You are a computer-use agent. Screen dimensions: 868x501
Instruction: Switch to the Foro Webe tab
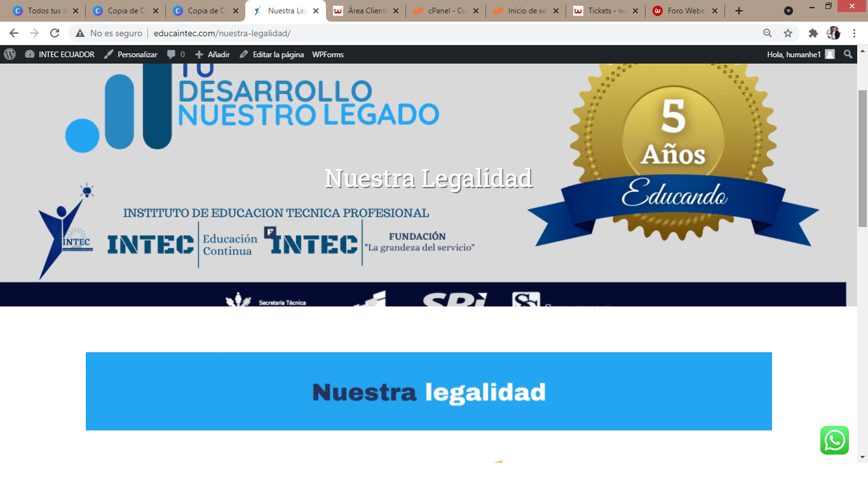[684, 11]
